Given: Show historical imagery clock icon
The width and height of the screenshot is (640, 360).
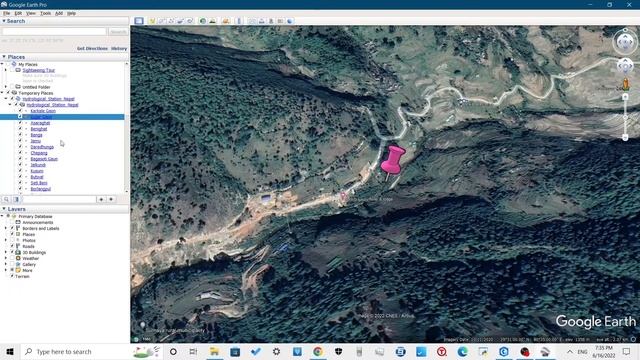Looking at the screenshot, I should [203, 21].
